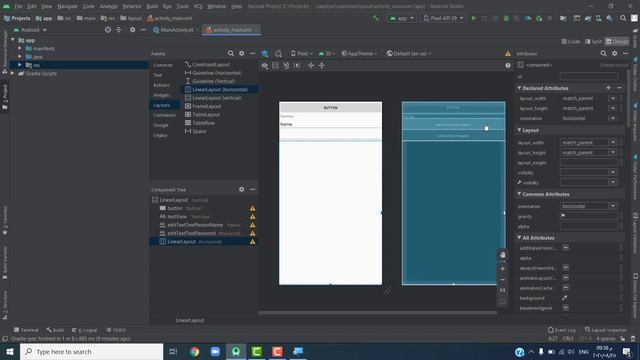Click the help question mark icon

point(508,65)
